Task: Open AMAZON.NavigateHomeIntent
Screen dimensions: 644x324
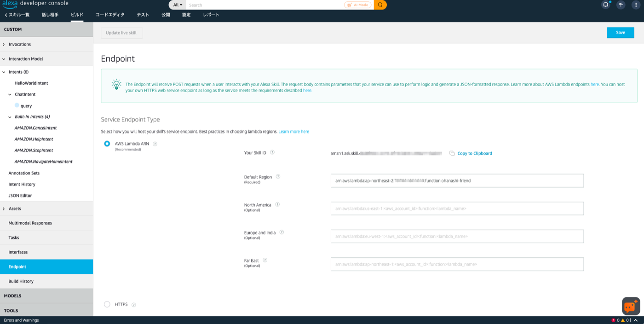Action: (43, 162)
